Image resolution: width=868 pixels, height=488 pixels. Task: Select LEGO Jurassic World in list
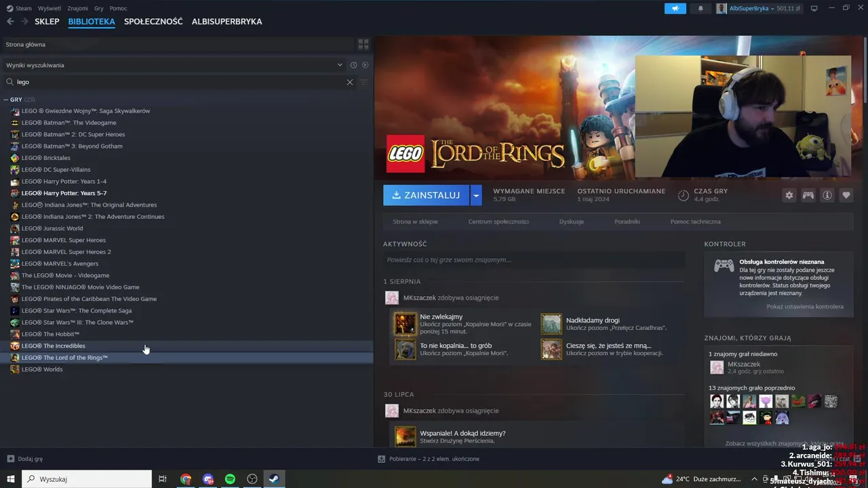coord(186,228)
